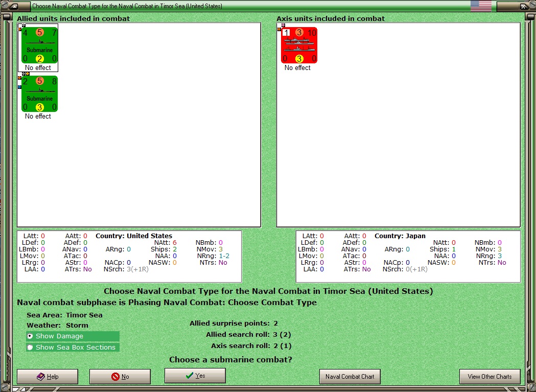536x392 pixels.
Task: Click 'Ships: 2' in United States stats
Action: tap(164, 249)
